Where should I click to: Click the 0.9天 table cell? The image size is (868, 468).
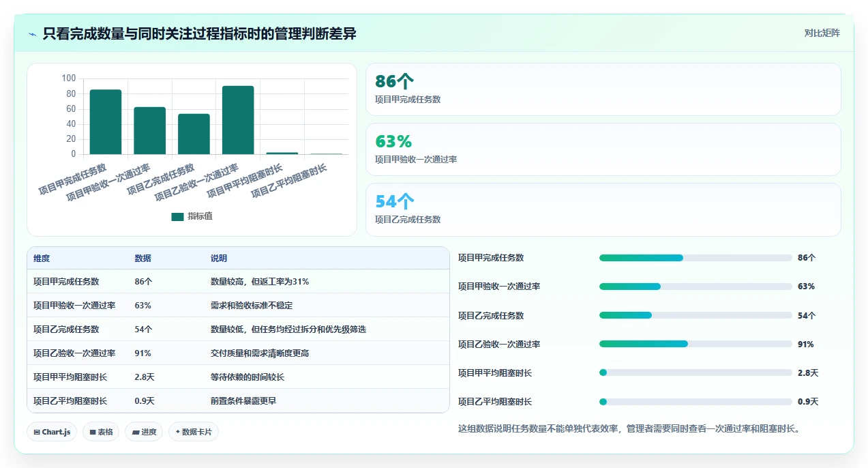(x=145, y=401)
